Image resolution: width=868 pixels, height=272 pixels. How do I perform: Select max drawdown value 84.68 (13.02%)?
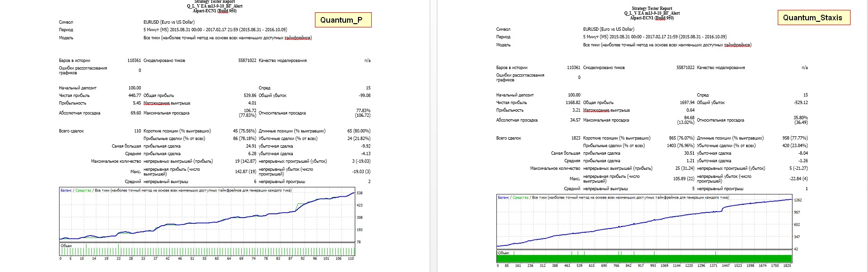686,120
